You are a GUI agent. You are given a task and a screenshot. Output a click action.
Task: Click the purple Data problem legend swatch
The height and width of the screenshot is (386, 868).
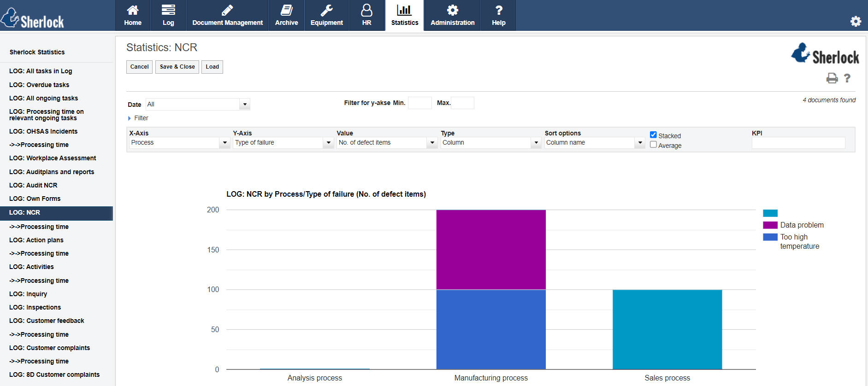point(770,225)
